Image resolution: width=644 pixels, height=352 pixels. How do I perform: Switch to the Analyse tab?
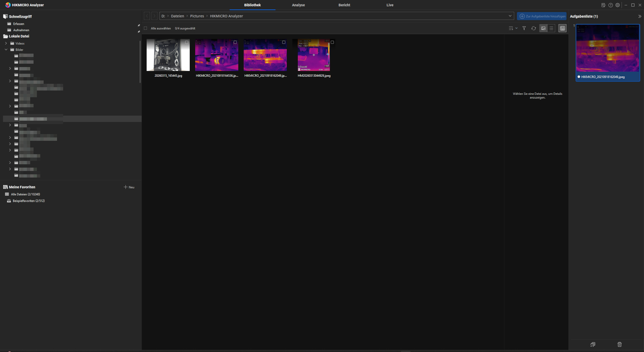[x=298, y=5]
